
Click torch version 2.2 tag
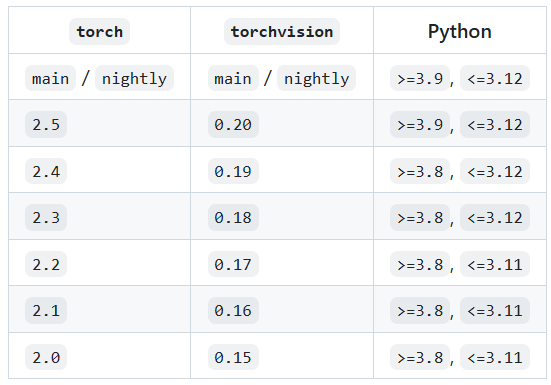(x=46, y=264)
